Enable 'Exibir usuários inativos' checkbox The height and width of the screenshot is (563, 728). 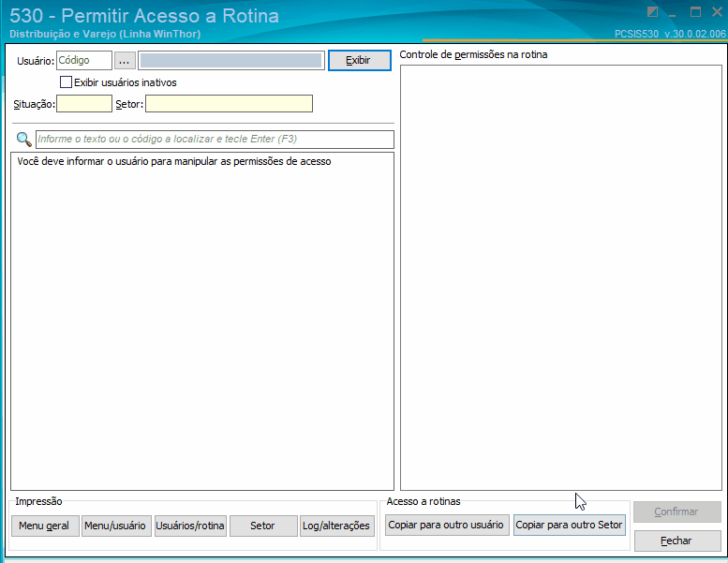pos(66,82)
